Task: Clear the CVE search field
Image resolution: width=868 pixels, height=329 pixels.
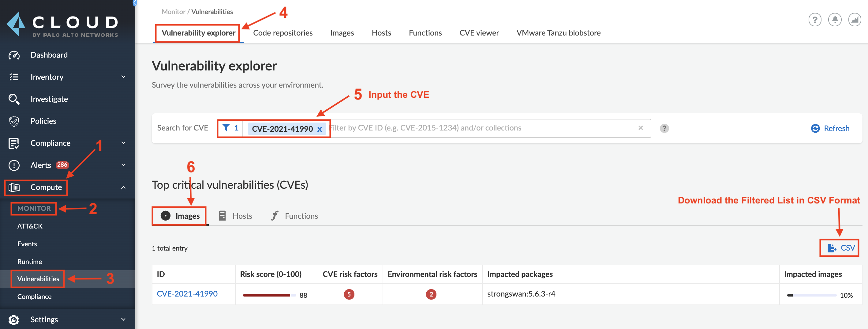Action: pos(641,128)
